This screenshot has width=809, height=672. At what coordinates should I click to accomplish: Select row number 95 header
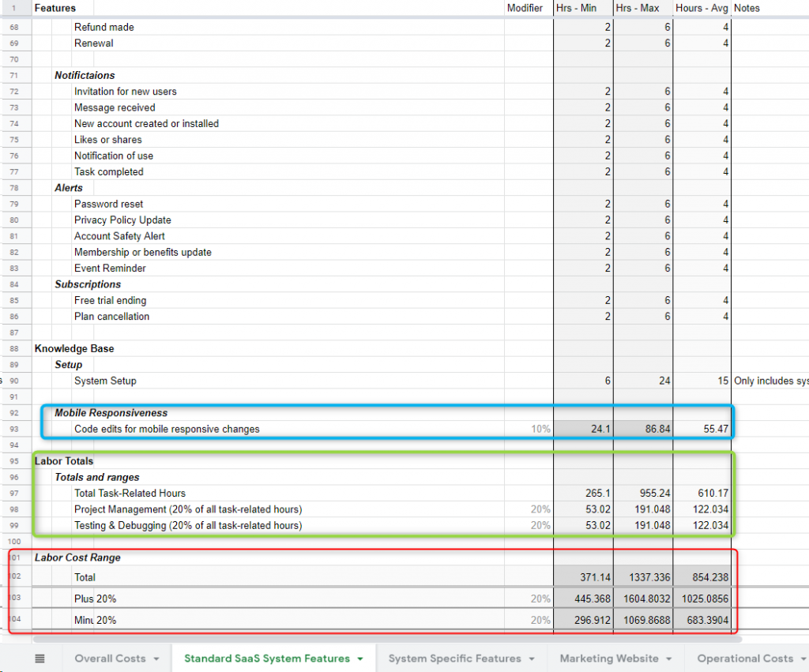(14, 461)
